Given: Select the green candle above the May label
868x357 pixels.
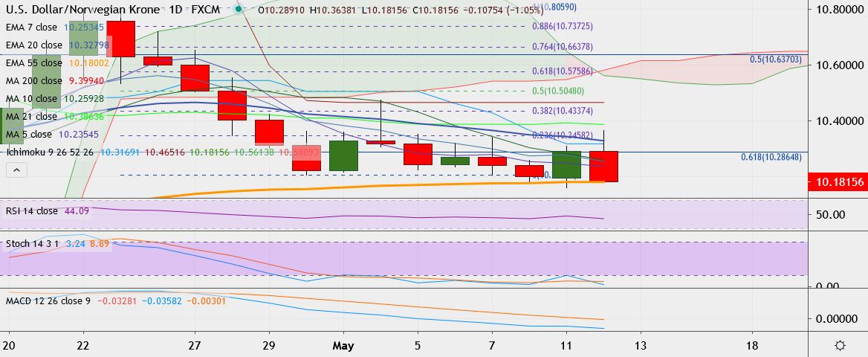Looking at the screenshot, I should (x=343, y=155).
